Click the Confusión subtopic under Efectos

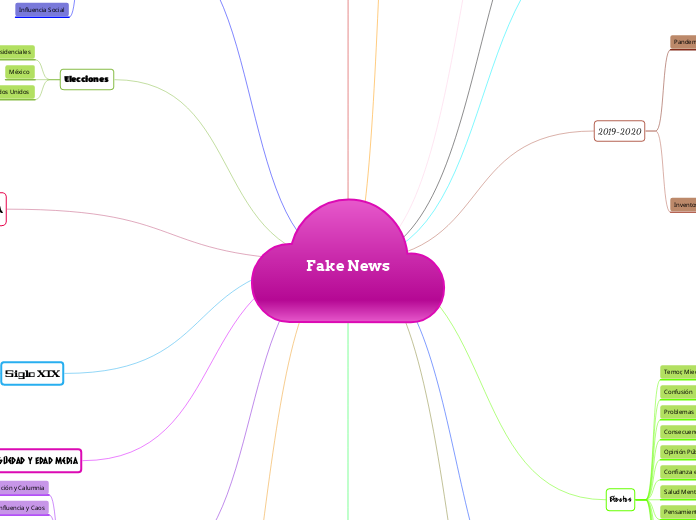coord(677,392)
